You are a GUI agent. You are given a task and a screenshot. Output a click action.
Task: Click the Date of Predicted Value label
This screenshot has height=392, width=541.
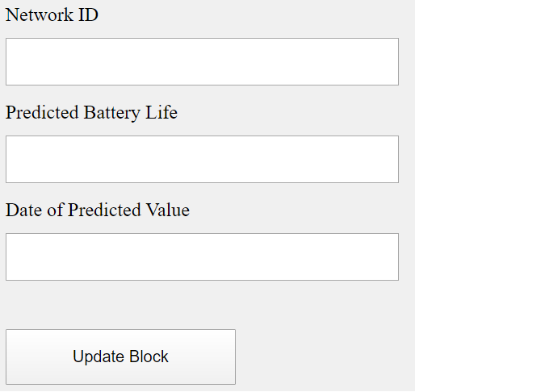pyautogui.click(x=98, y=210)
